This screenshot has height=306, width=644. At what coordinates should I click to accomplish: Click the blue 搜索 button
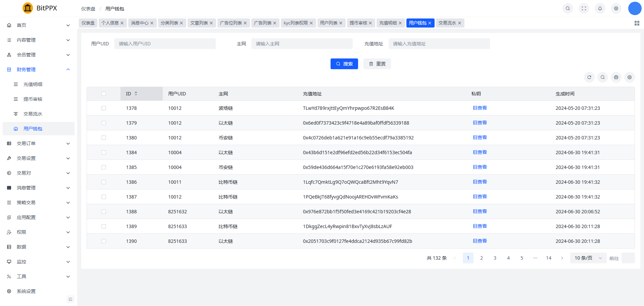coord(344,64)
